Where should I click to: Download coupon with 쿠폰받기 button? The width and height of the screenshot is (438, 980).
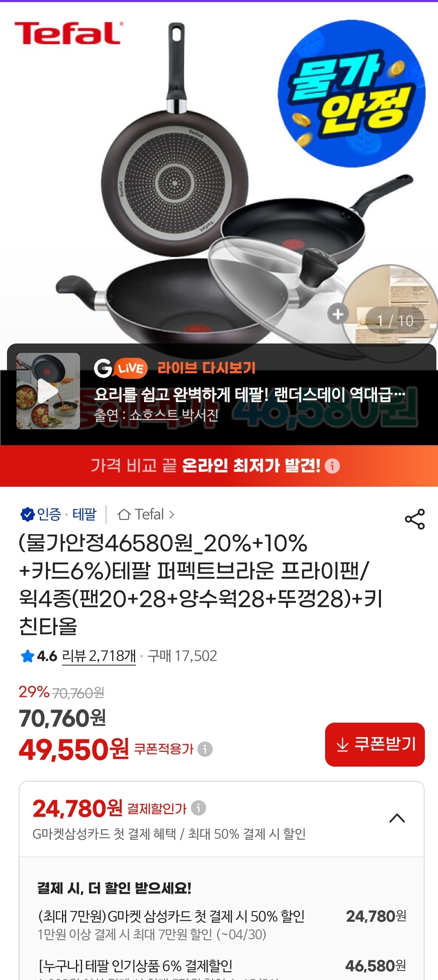(x=375, y=744)
